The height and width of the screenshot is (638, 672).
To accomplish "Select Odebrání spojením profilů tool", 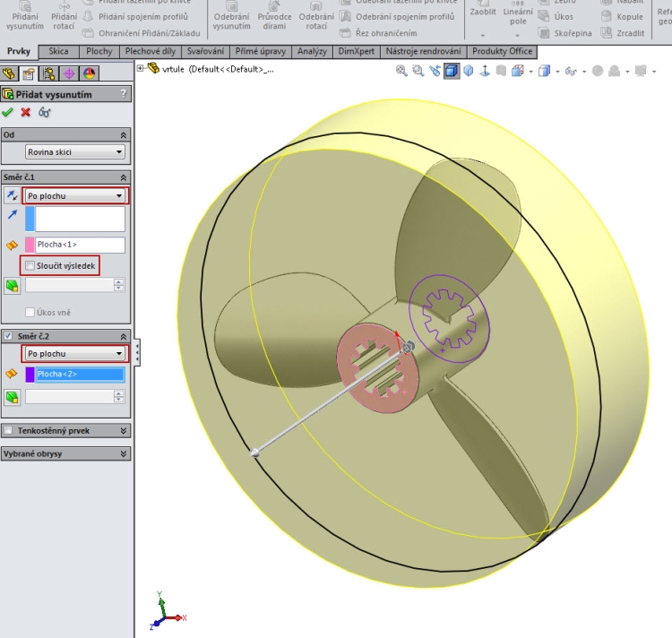I will 397,16.
